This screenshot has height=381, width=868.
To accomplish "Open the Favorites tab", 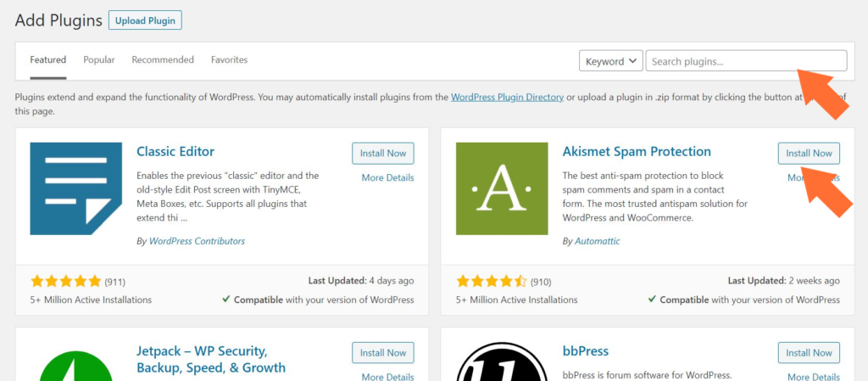I will point(229,59).
